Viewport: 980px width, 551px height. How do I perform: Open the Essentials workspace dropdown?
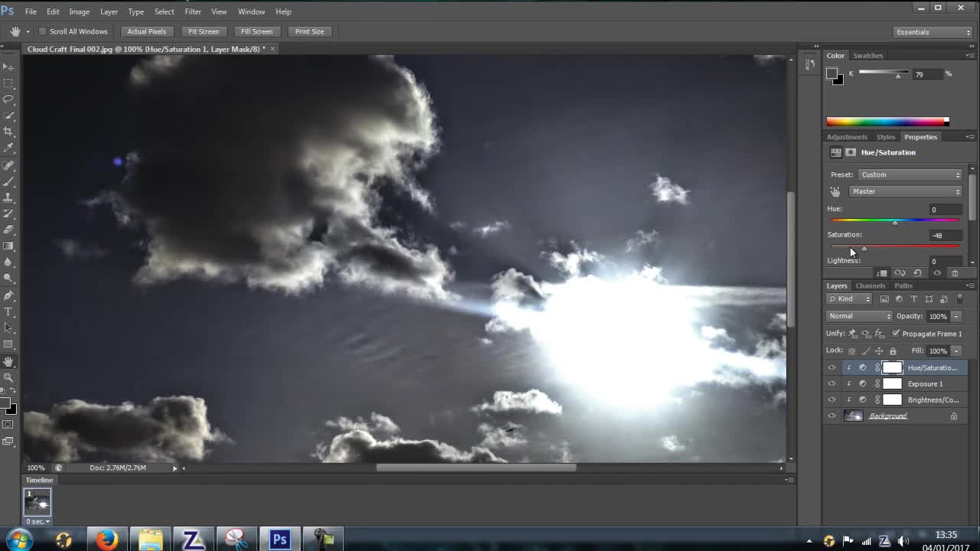coord(933,32)
